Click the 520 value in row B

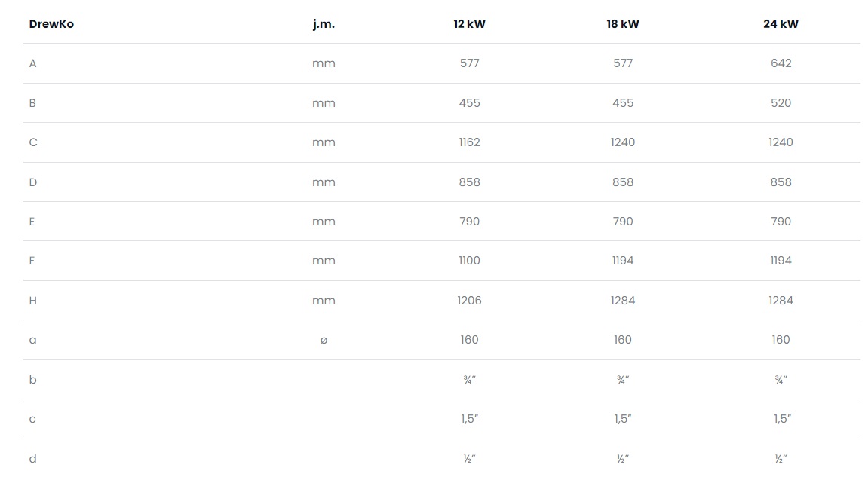(x=781, y=103)
